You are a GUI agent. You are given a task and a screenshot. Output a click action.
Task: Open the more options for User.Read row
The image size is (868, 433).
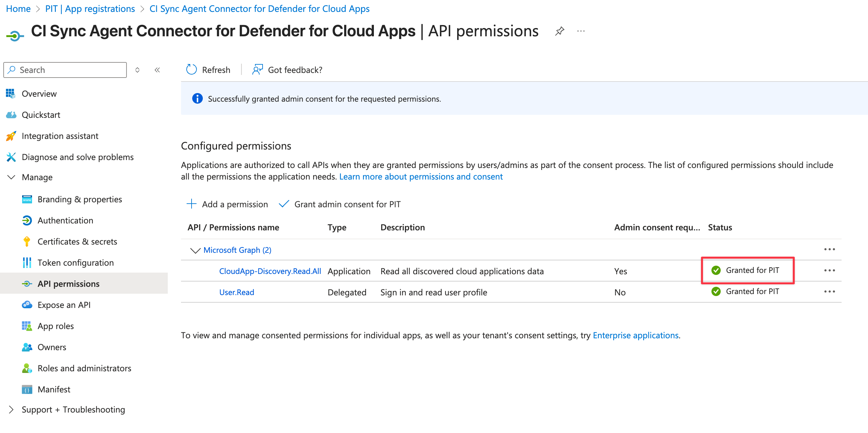[x=829, y=292]
